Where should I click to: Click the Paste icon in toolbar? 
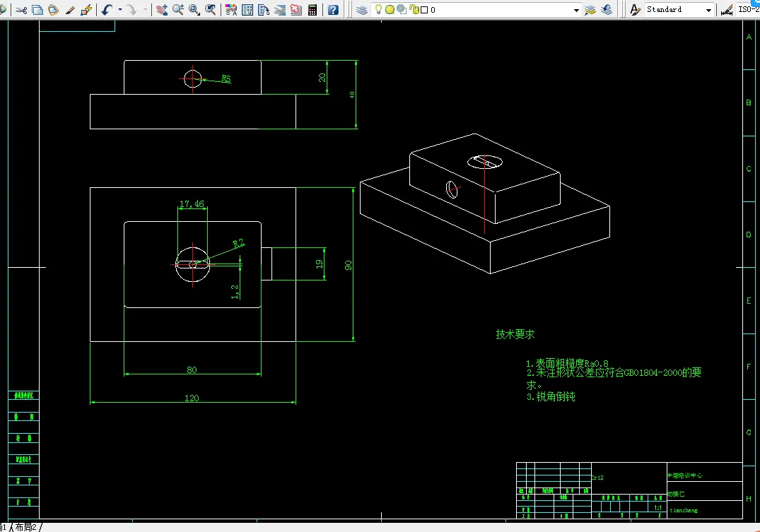click(x=53, y=10)
